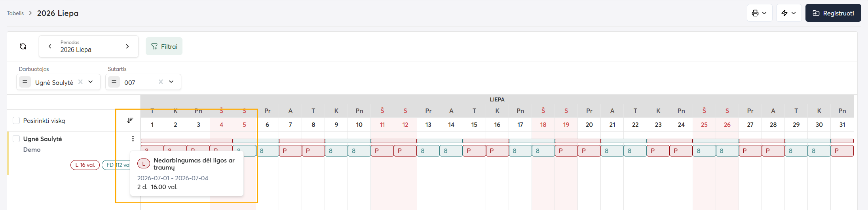Click the refresh icon beside the period selector

click(x=23, y=46)
